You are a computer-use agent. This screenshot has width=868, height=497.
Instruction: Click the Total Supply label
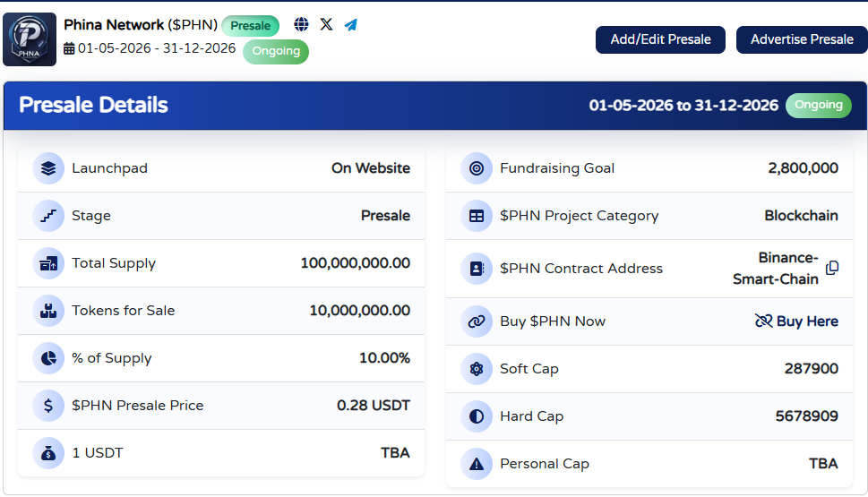[114, 263]
